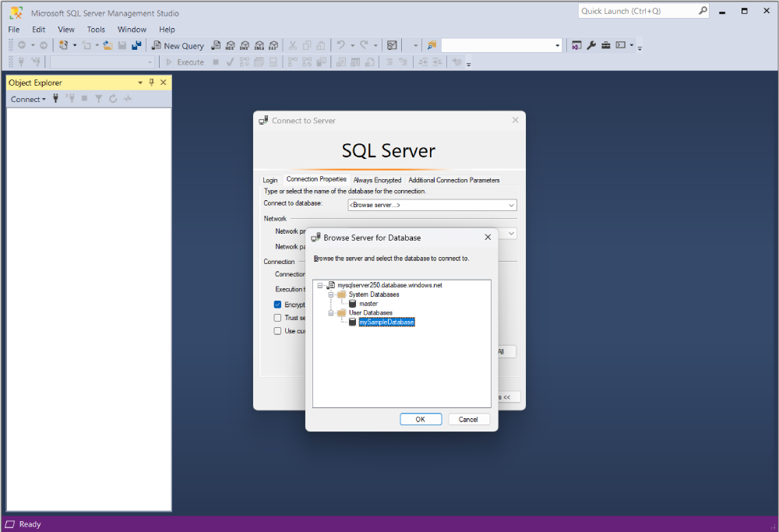Click the New Project icon in toolbar
779x532 pixels.
coord(64,46)
